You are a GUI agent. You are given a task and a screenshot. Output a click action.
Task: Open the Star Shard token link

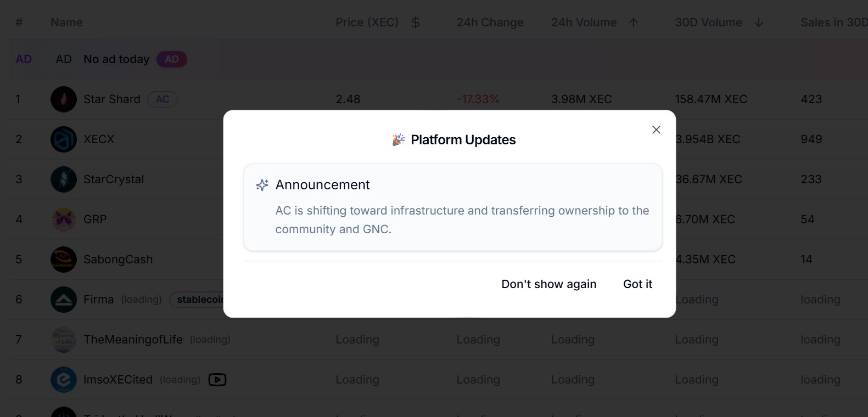[112, 99]
